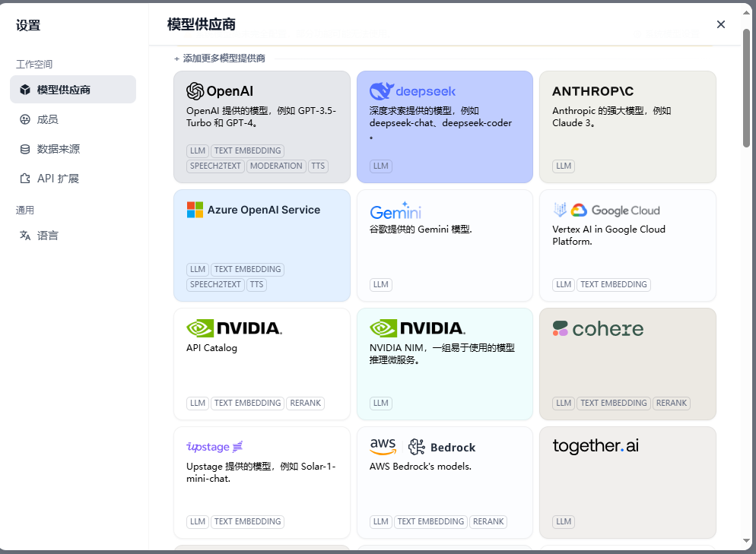The height and width of the screenshot is (554, 756).
Task: Click TTS tag on OpenAI card
Action: click(x=318, y=166)
